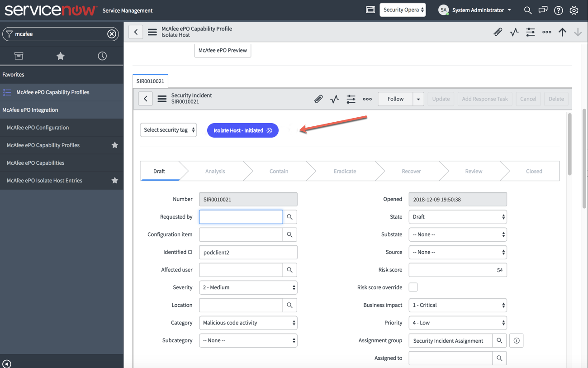Open the Severity dropdown

(248, 287)
